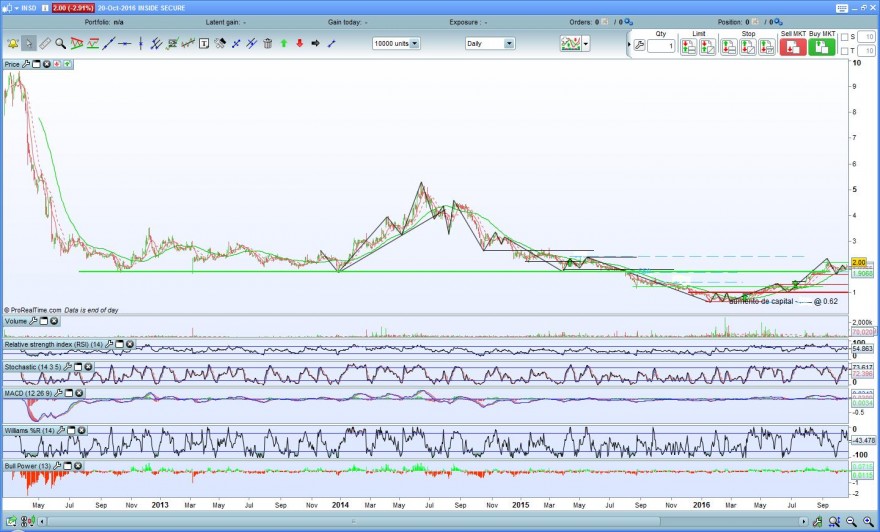Click the Portfolio: n/a label
880x532 pixels.
click(104, 22)
